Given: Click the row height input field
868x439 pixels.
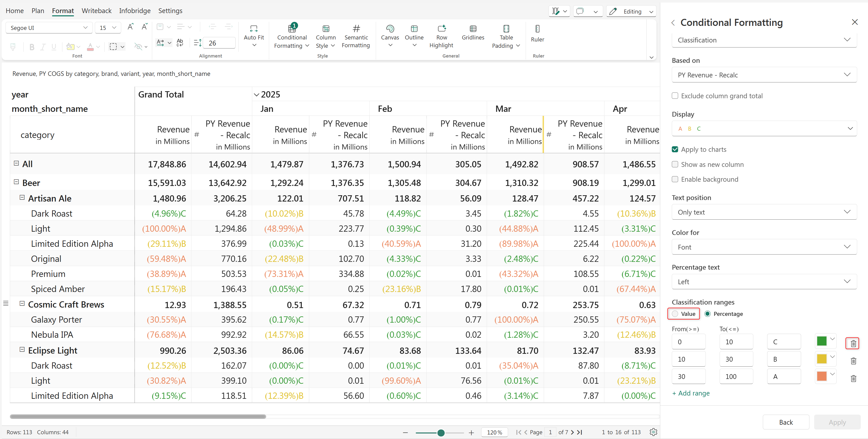Looking at the screenshot, I should click(x=219, y=43).
